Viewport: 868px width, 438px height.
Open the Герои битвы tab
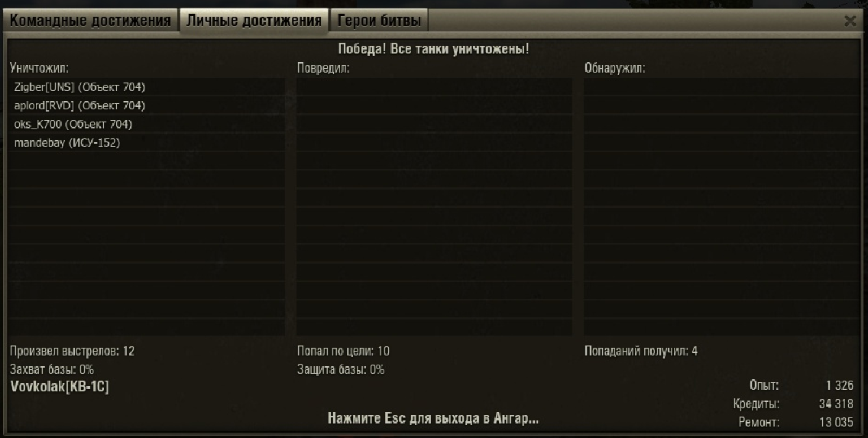[x=379, y=21]
